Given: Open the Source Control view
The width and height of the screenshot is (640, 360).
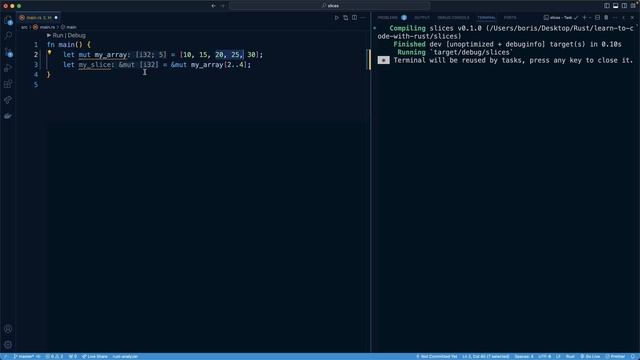Looking at the screenshot, I should click(x=8, y=52).
